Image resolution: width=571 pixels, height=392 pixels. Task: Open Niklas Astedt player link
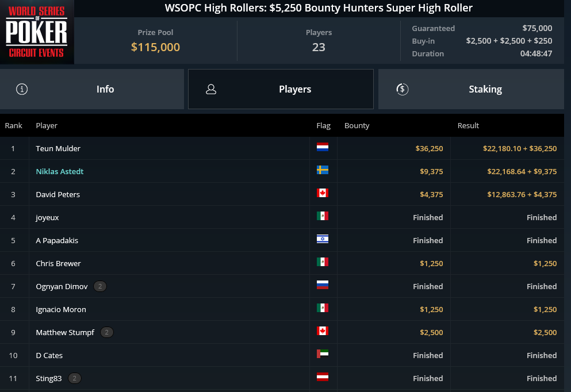click(x=60, y=171)
